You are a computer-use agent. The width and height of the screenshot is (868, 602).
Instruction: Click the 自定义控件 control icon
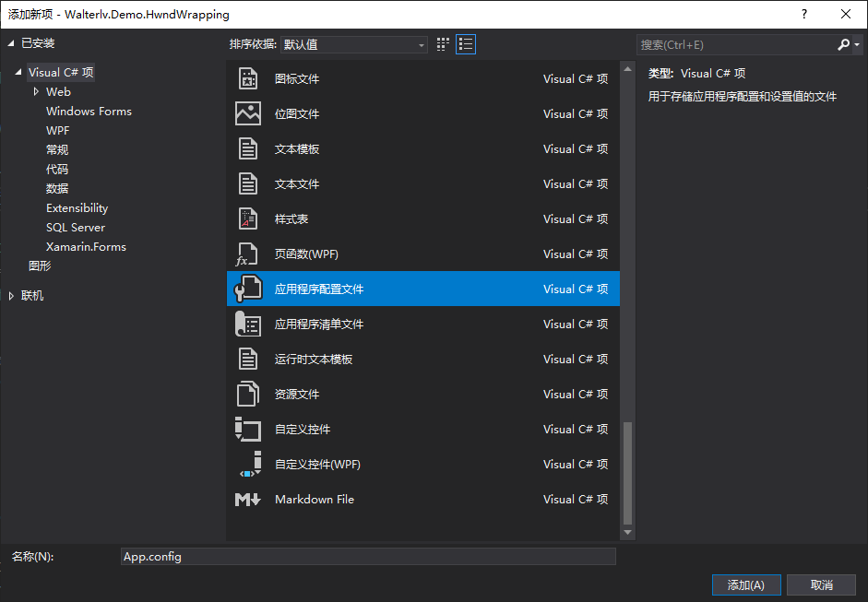247,429
